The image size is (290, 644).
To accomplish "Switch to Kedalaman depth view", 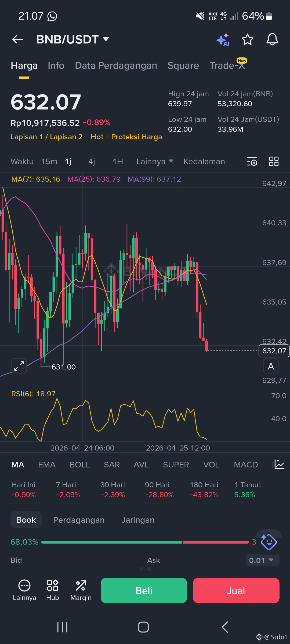I will (204, 162).
